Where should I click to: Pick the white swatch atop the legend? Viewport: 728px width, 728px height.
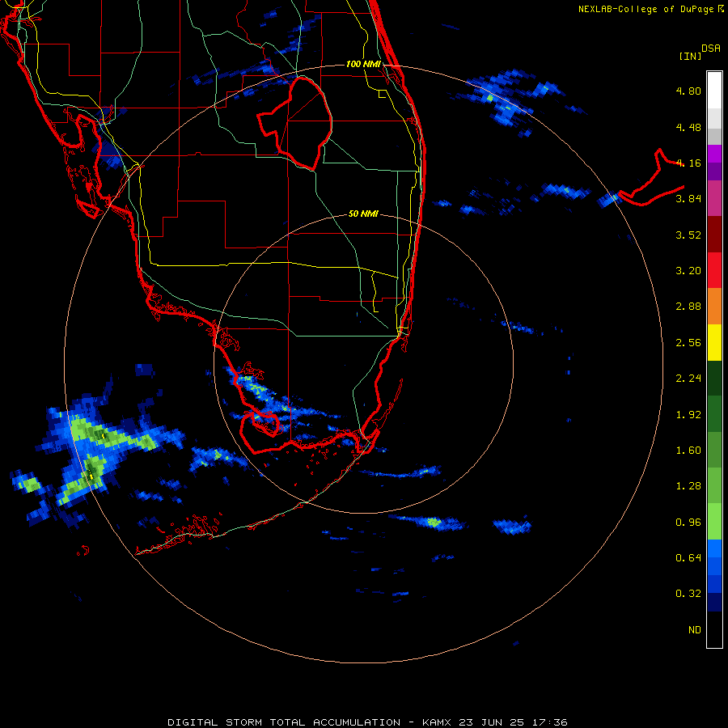click(x=714, y=90)
